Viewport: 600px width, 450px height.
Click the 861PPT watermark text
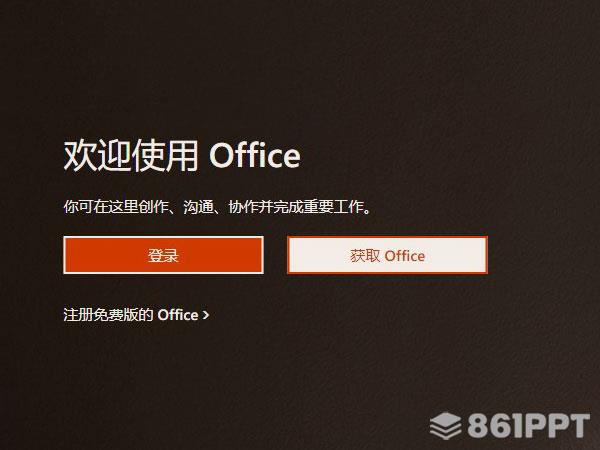(x=528, y=426)
